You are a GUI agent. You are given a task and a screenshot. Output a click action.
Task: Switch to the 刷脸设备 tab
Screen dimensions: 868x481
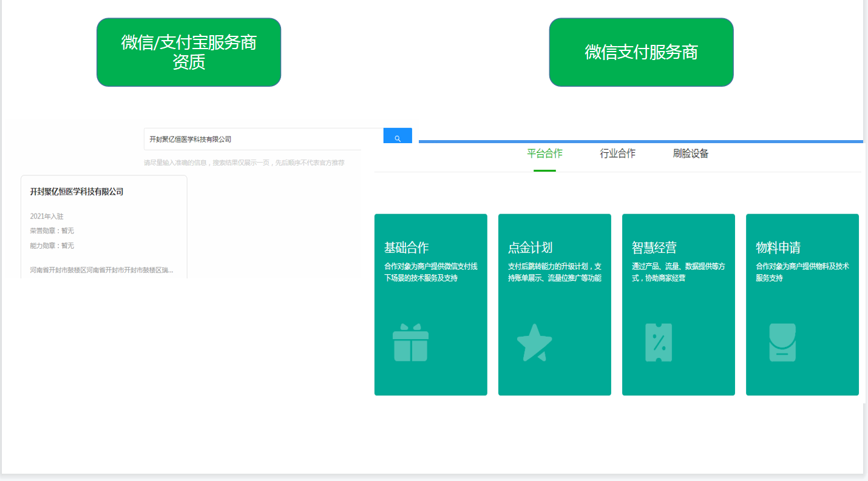(690, 153)
